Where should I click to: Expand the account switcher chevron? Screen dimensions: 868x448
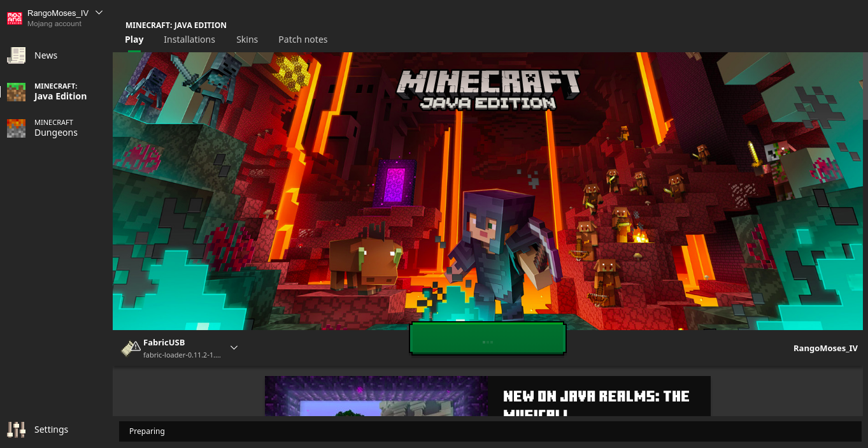point(99,13)
